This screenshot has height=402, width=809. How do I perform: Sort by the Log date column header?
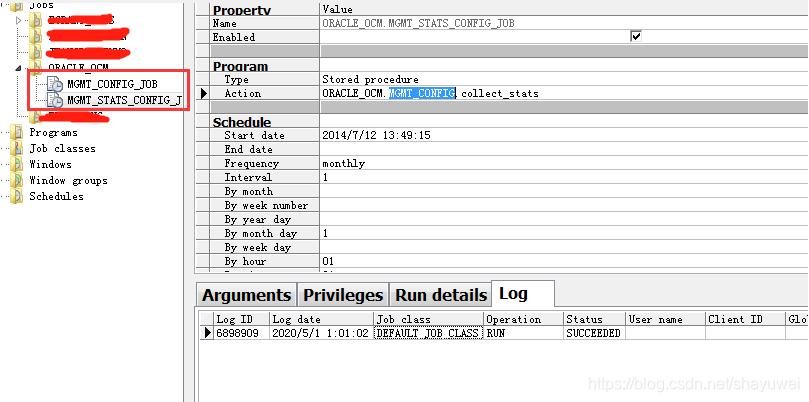coord(321,319)
